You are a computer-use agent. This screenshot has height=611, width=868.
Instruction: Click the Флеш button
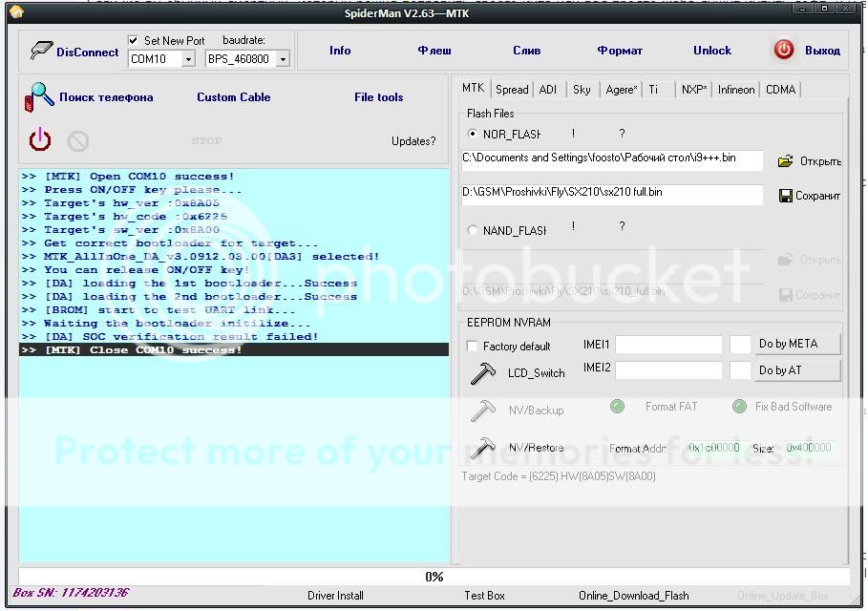[434, 51]
